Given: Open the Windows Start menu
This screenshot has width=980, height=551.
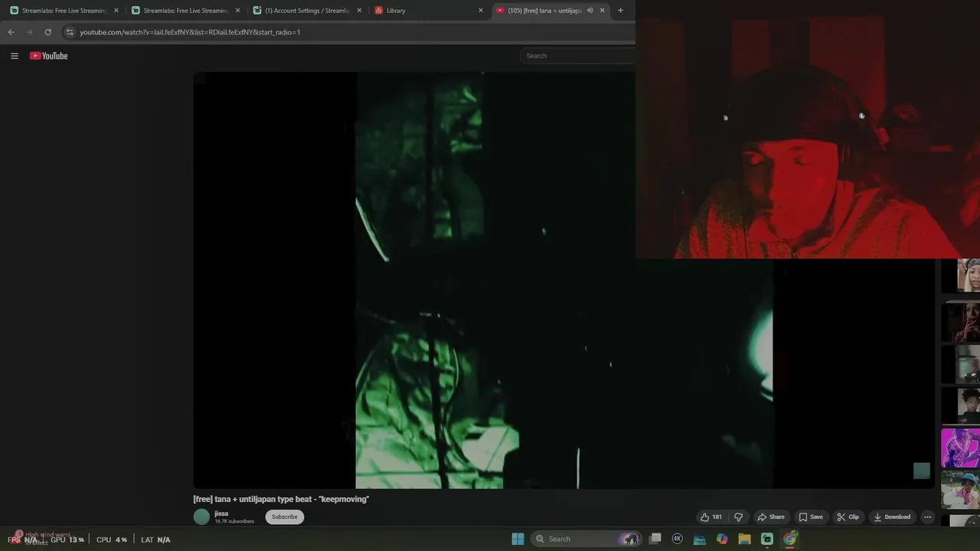Looking at the screenshot, I should pyautogui.click(x=518, y=539).
